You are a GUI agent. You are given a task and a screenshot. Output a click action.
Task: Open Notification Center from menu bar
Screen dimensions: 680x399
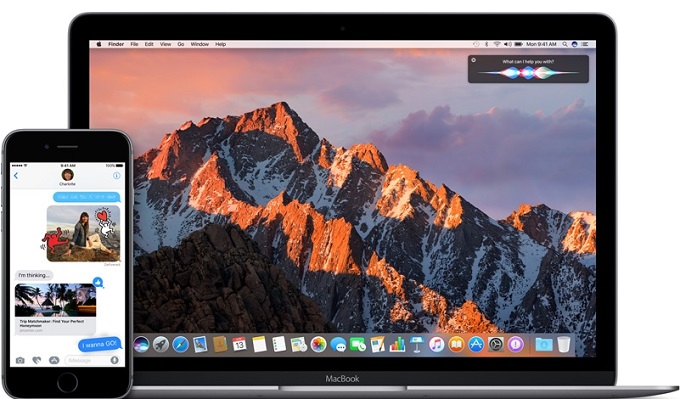[x=585, y=44]
